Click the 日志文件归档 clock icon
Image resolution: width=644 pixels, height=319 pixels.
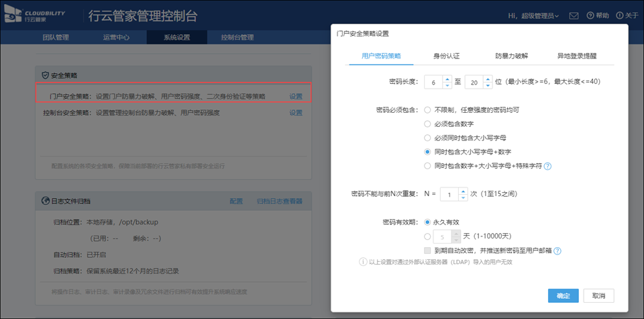tap(45, 201)
